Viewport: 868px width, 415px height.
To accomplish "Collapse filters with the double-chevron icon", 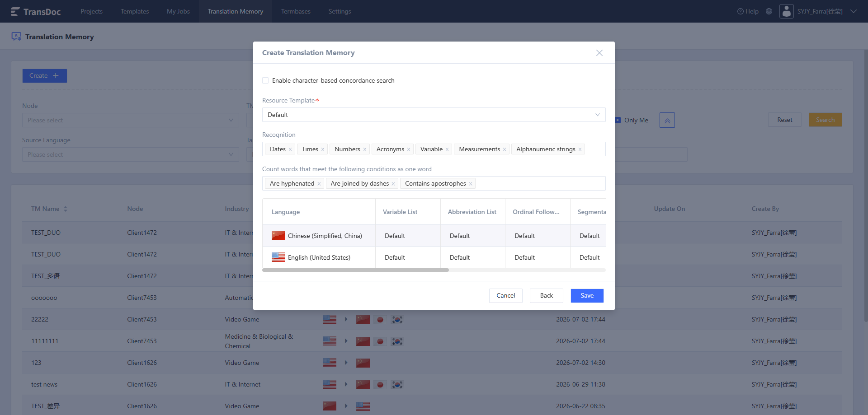I will pos(667,120).
